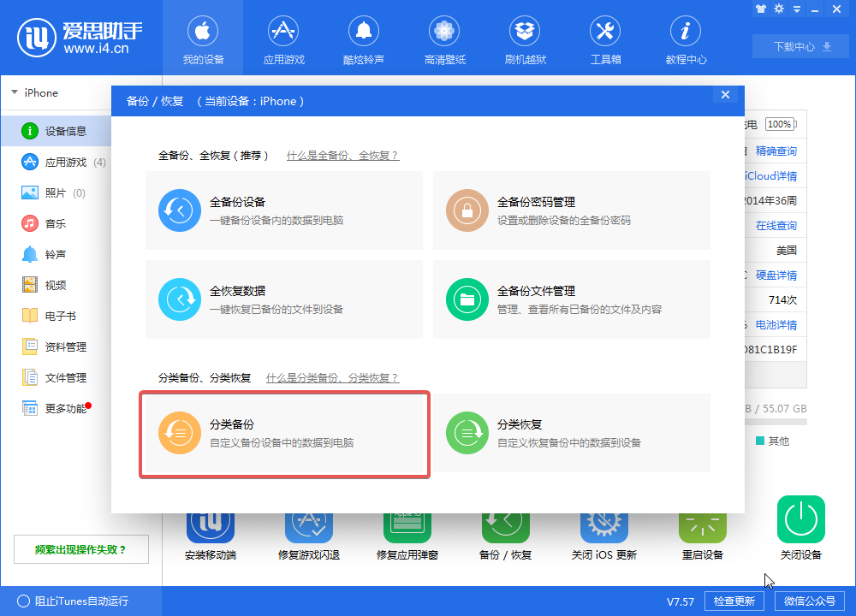Viewport: 856px width, 616px height.
Task: Open the 下载中心 download dropdown
Action: [800, 46]
